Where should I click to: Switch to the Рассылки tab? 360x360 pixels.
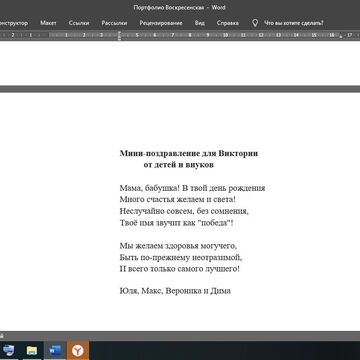coord(114,23)
